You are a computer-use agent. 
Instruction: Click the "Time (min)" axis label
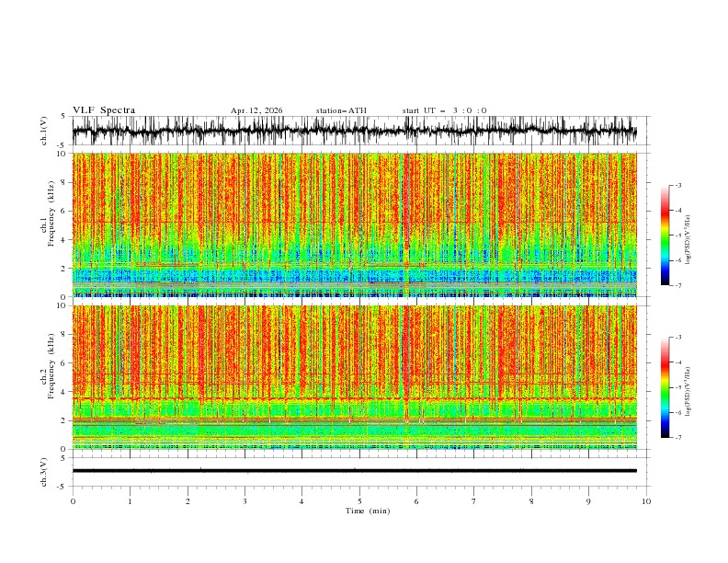click(368, 511)
